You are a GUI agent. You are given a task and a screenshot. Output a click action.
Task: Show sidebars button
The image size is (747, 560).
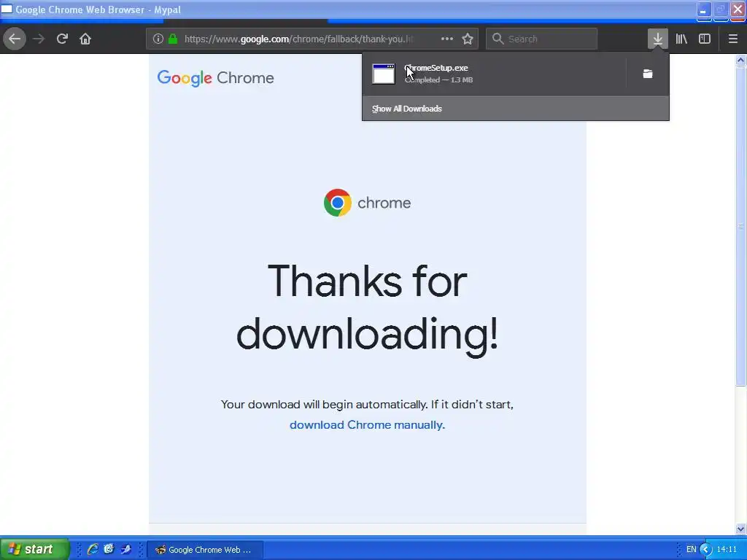click(x=705, y=39)
